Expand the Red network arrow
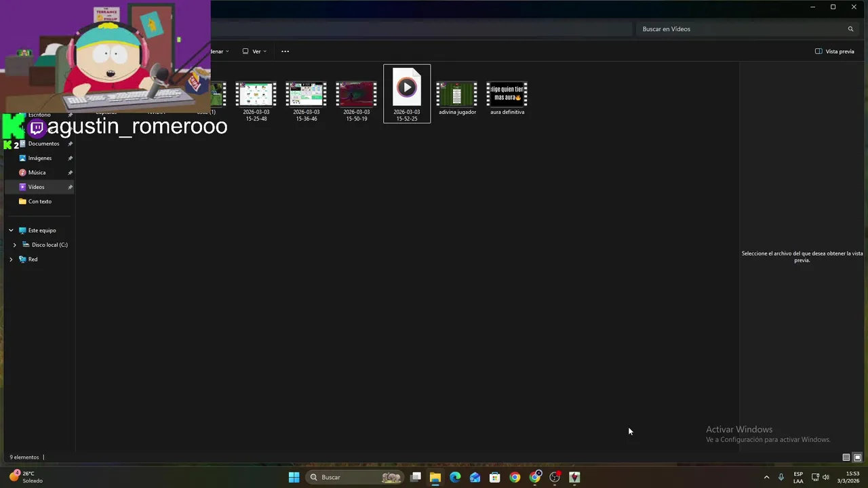The width and height of the screenshot is (868, 488). click(x=11, y=259)
